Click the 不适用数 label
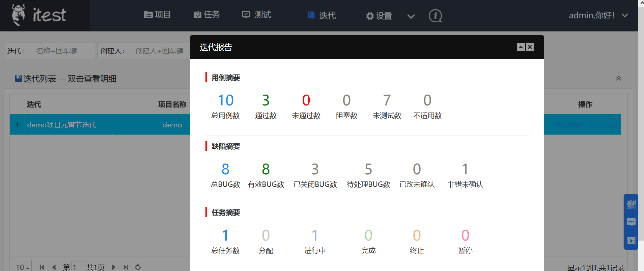The image size is (644, 271). coord(427,116)
